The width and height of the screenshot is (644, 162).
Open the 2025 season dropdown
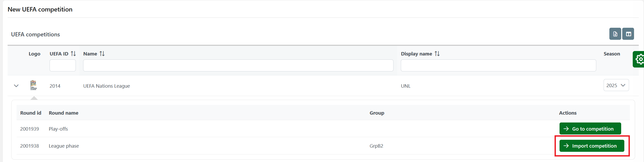coord(616,85)
